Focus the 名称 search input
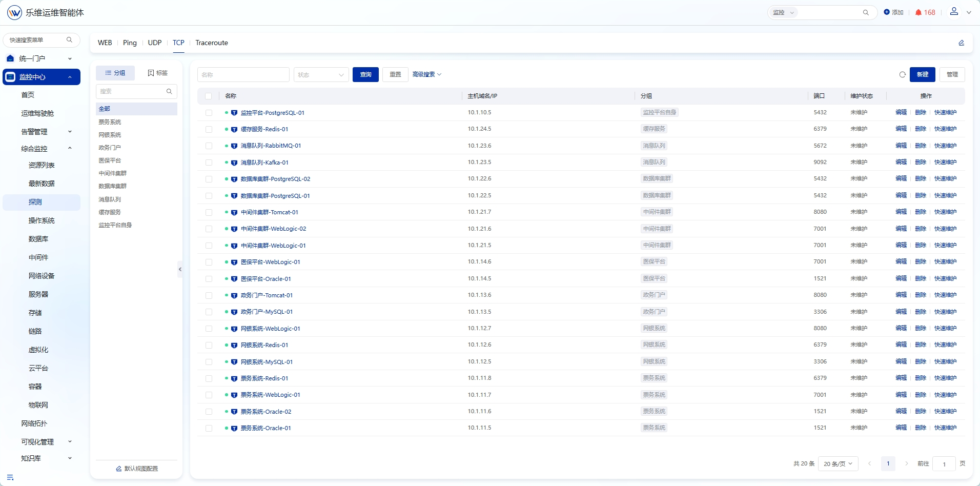Image resolution: width=980 pixels, height=486 pixels. pos(243,75)
